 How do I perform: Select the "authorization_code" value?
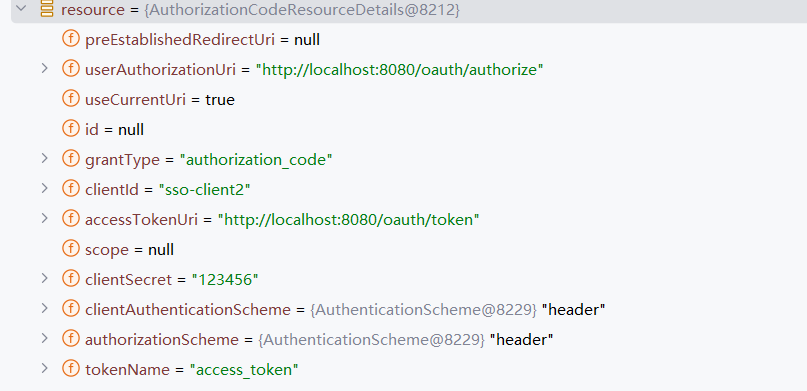(256, 160)
